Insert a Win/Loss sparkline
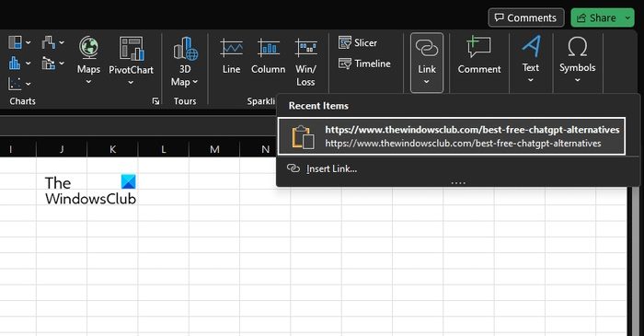Image resolution: width=644 pixels, height=336 pixels. pos(305,62)
